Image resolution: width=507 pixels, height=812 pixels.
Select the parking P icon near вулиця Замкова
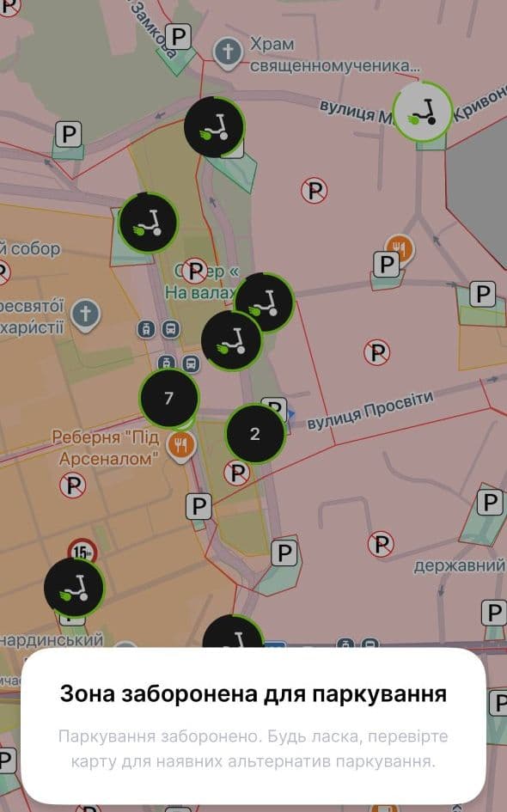(178, 37)
